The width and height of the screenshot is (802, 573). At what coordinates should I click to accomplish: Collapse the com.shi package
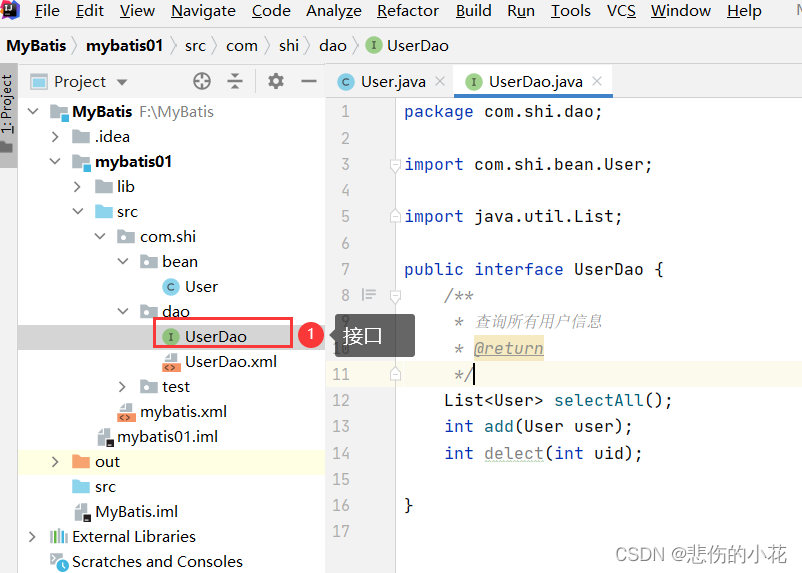[x=100, y=236]
